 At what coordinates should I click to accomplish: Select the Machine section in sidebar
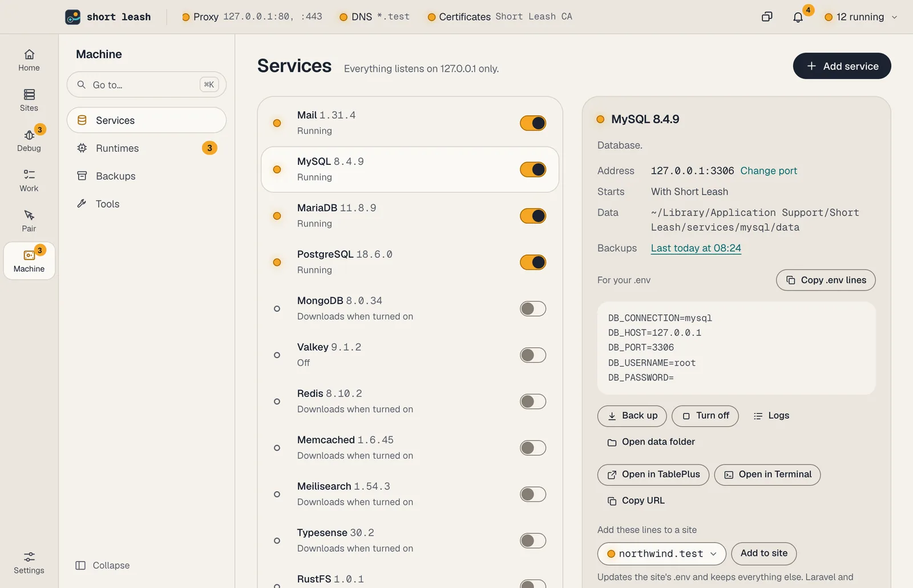click(29, 261)
